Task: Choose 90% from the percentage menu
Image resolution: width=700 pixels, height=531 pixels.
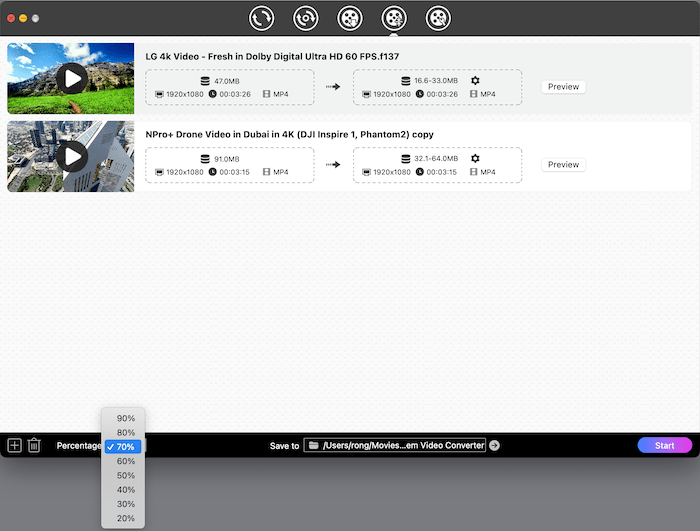Action: pyautogui.click(x=125, y=418)
